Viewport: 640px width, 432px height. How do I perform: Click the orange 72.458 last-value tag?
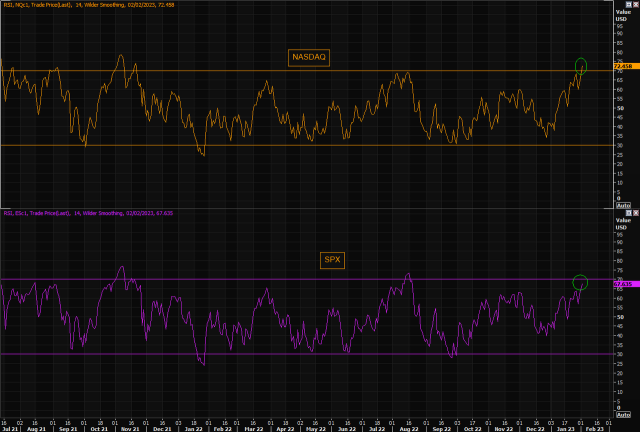pos(626,66)
